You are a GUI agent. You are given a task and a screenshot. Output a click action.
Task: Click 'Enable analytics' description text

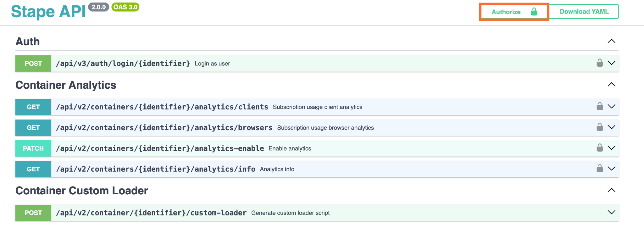coord(290,148)
